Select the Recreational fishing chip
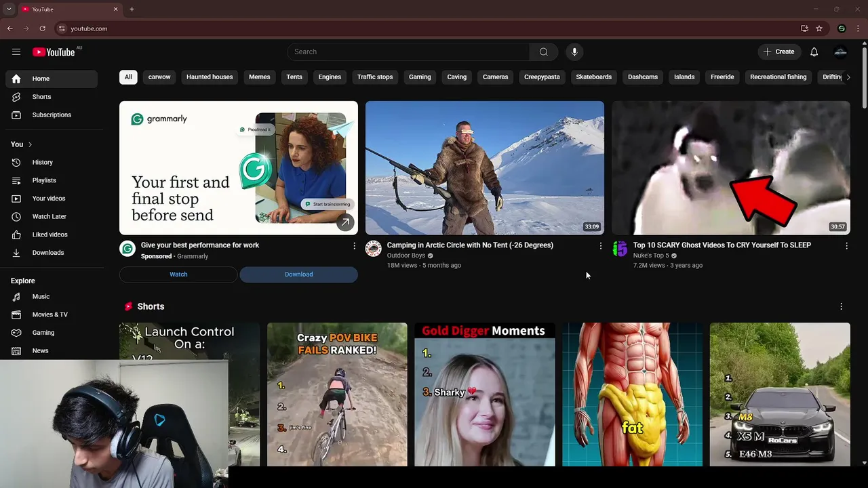 [x=778, y=77]
